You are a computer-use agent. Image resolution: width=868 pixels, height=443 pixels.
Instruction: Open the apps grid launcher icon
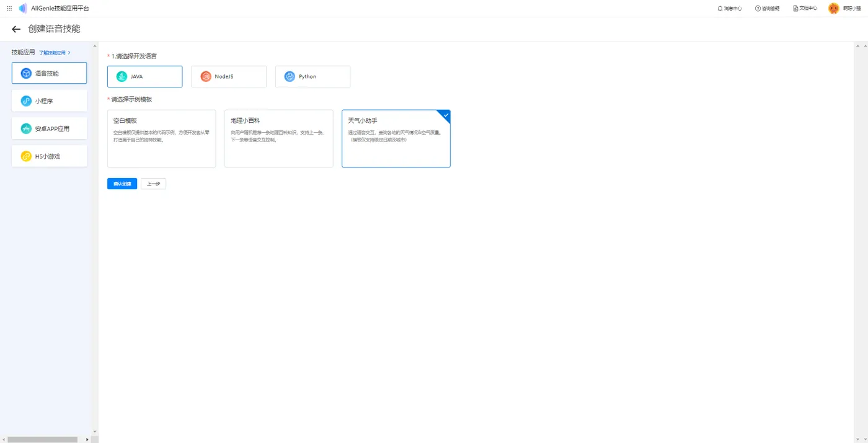coord(9,8)
